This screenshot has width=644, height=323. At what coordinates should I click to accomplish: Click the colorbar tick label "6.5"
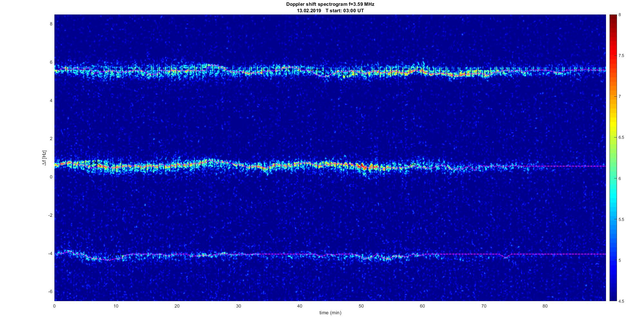click(621, 138)
